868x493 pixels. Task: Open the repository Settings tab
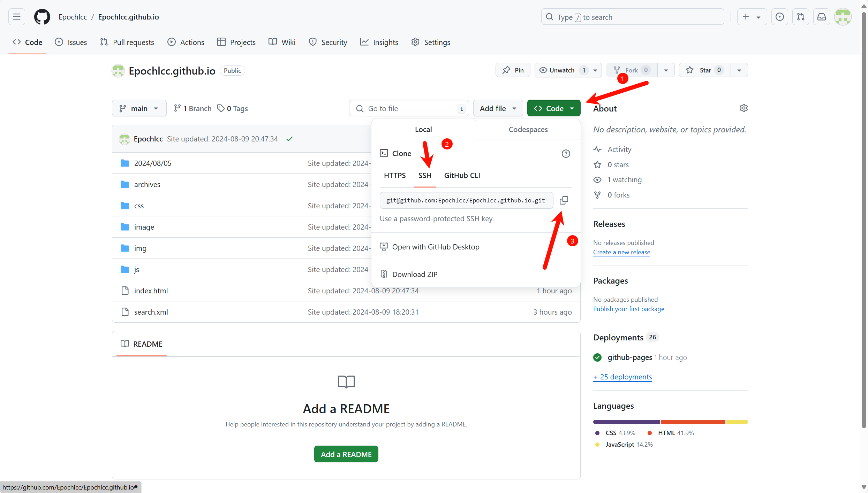point(431,42)
